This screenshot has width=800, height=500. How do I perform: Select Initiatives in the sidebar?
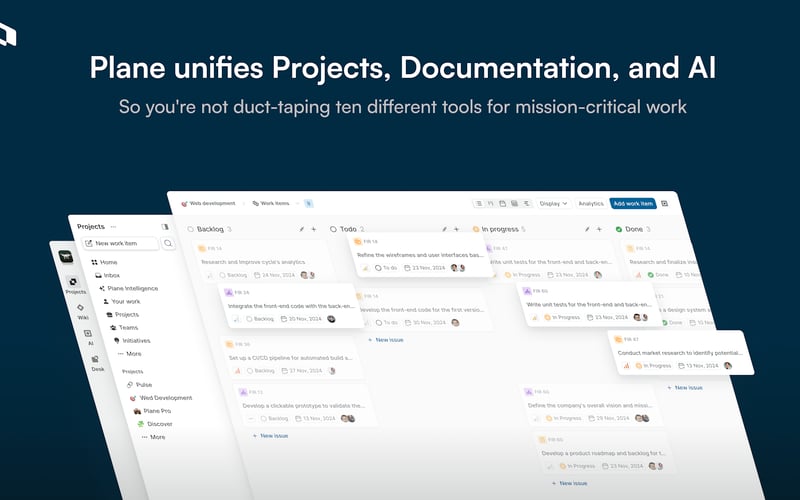click(x=132, y=340)
